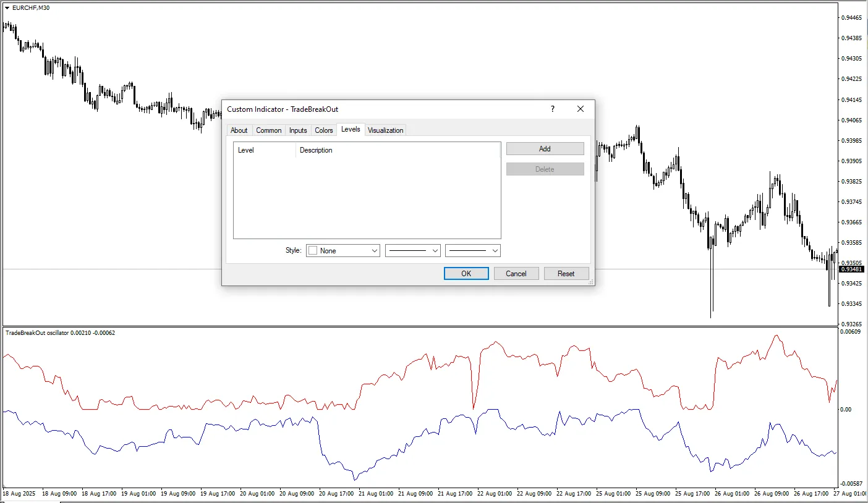Select the Colors tab
The width and height of the screenshot is (868, 503).
pyautogui.click(x=324, y=130)
